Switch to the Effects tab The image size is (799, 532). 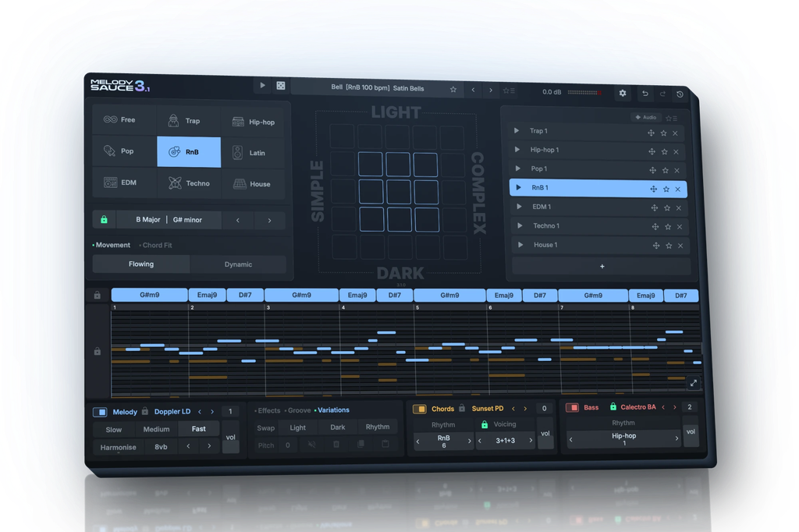coord(268,411)
